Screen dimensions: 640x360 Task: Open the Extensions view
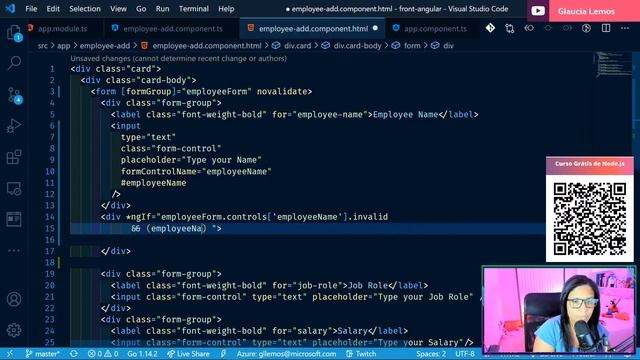14,157
